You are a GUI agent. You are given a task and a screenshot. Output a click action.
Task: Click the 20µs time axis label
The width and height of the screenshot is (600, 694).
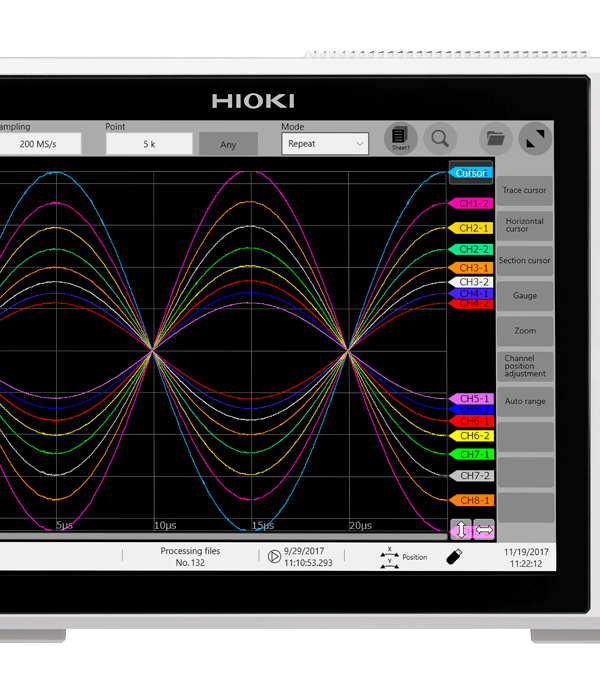[x=361, y=525]
